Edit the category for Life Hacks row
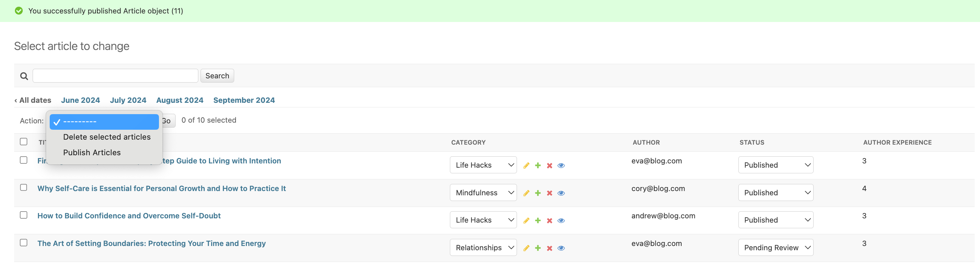Screen dimensions: 980x263 [526, 165]
